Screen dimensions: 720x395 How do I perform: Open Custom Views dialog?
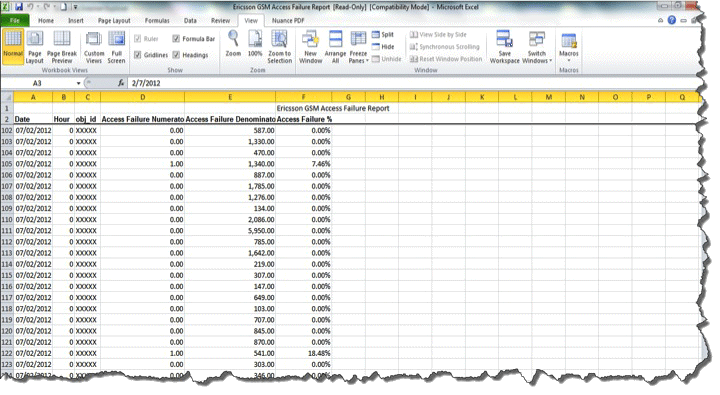point(94,47)
